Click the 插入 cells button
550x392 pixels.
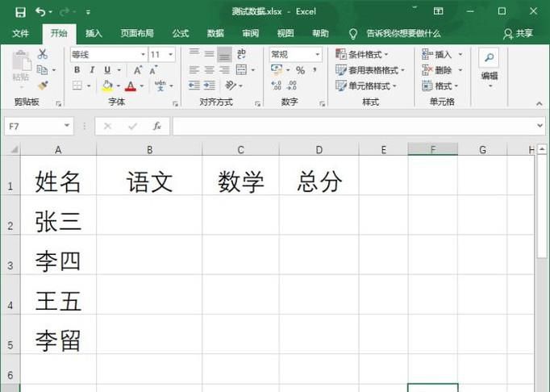pos(437,54)
